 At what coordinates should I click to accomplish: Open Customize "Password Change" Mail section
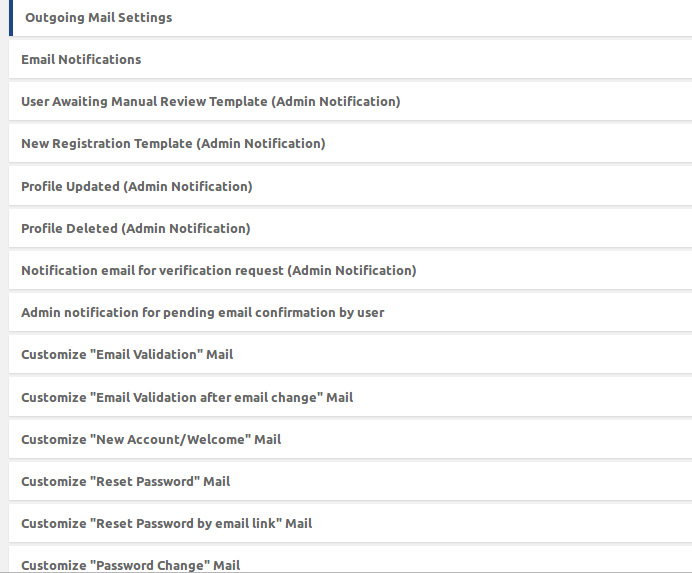click(130, 565)
